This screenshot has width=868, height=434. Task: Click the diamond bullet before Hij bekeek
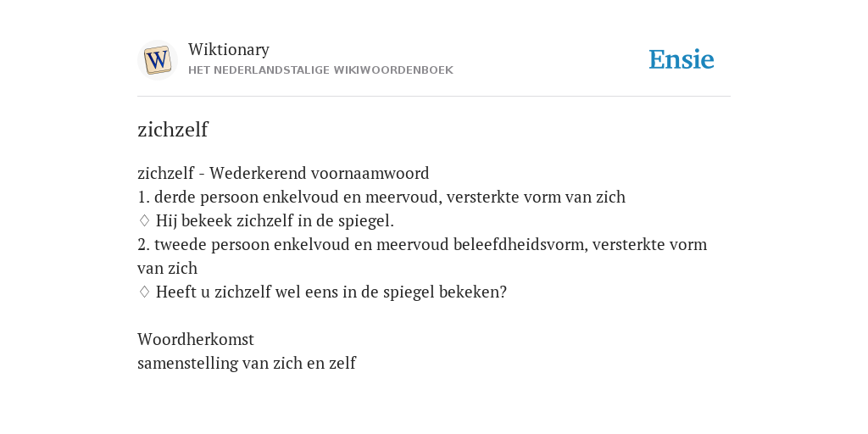[144, 221]
